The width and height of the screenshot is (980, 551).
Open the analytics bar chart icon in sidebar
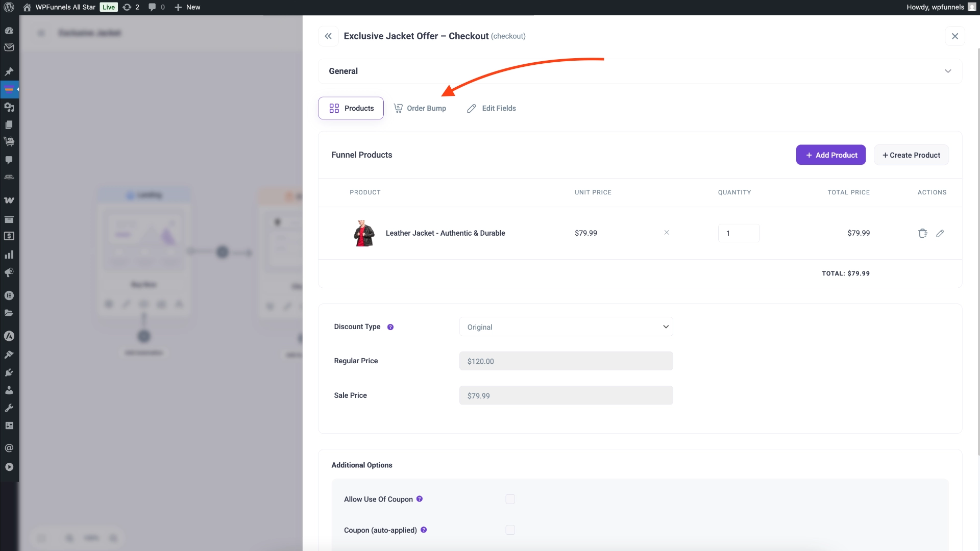pyautogui.click(x=9, y=254)
